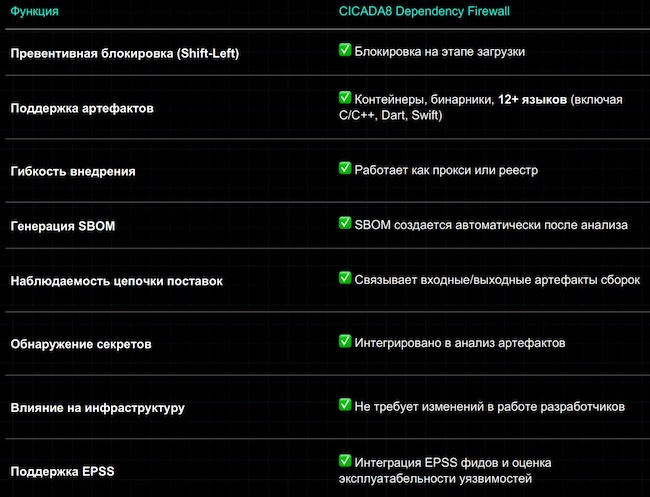Click checkmark icon next to "Контейнеры, бинарники"
This screenshot has height=497, width=650.
[x=345, y=98]
